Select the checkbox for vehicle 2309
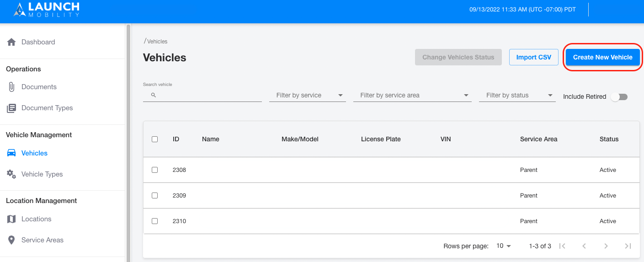The image size is (644, 262). tap(154, 196)
